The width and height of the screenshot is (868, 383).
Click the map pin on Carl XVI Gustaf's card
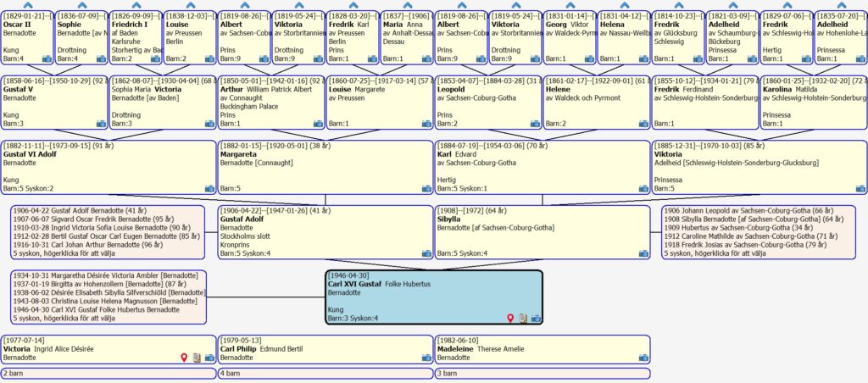click(511, 319)
